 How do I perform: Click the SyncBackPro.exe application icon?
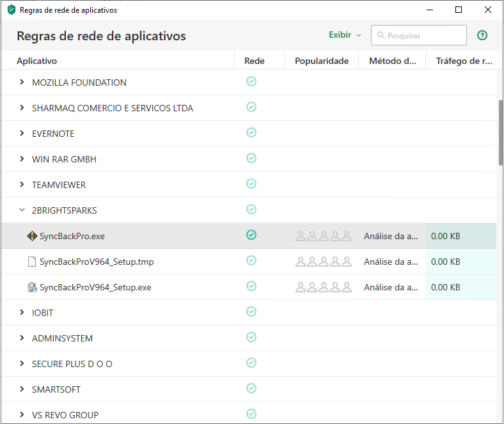32,236
